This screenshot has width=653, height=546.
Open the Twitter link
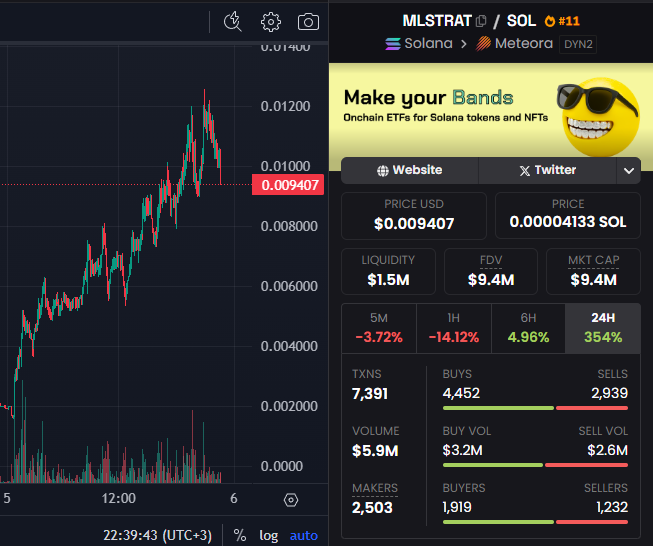[548, 171]
